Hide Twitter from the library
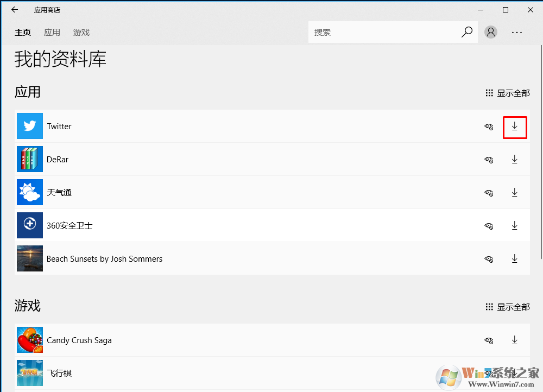Viewport: 543px width, 392px height. click(x=489, y=127)
